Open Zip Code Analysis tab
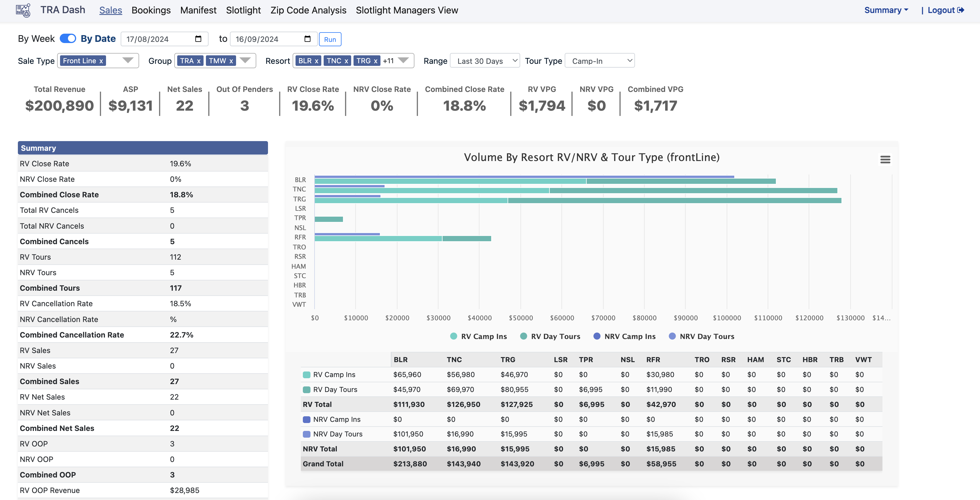 pyautogui.click(x=308, y=10)
